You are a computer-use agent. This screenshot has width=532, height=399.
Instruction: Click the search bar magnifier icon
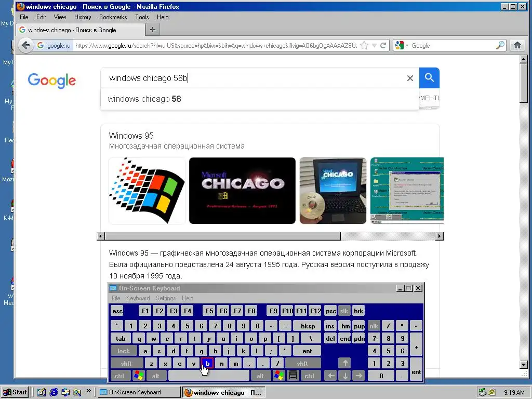coord(500,46)
